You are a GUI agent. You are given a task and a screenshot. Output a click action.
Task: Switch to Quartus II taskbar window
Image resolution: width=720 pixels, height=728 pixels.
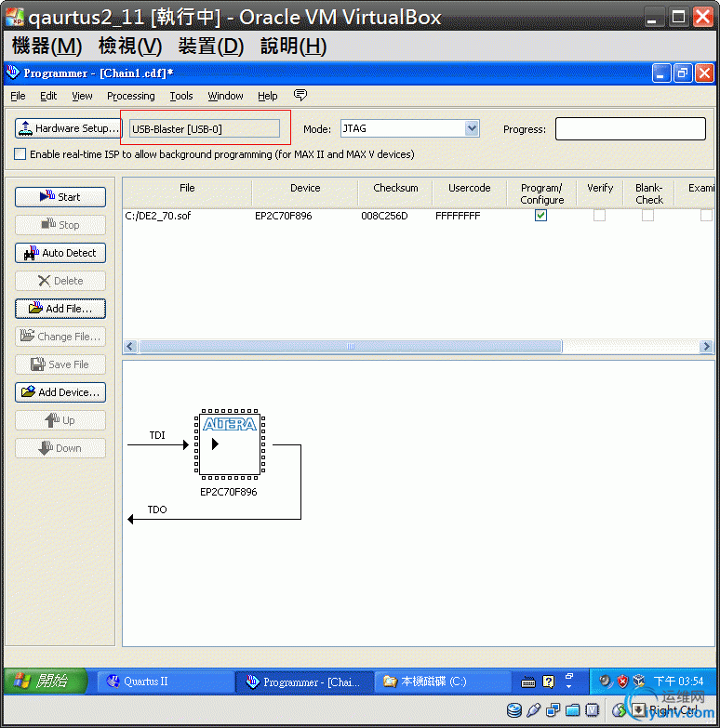[x=165, y=682]
